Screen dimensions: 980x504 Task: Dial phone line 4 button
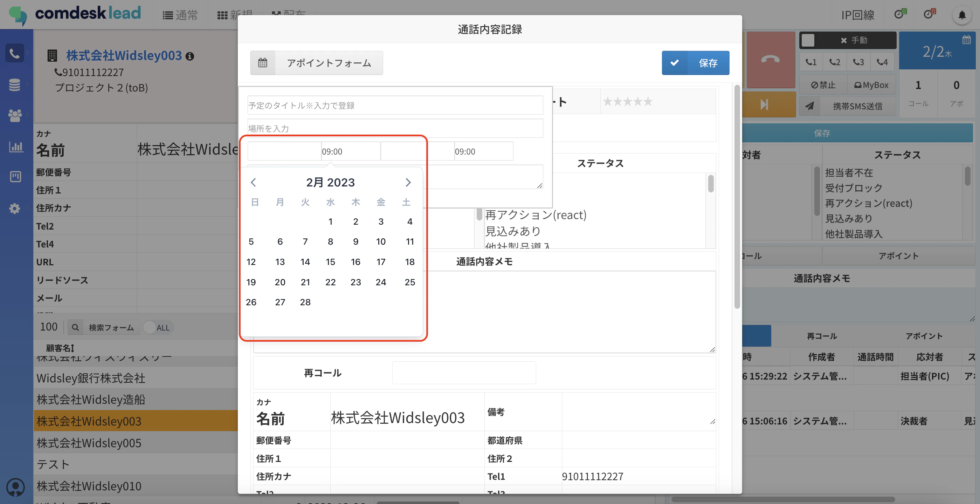882,62
